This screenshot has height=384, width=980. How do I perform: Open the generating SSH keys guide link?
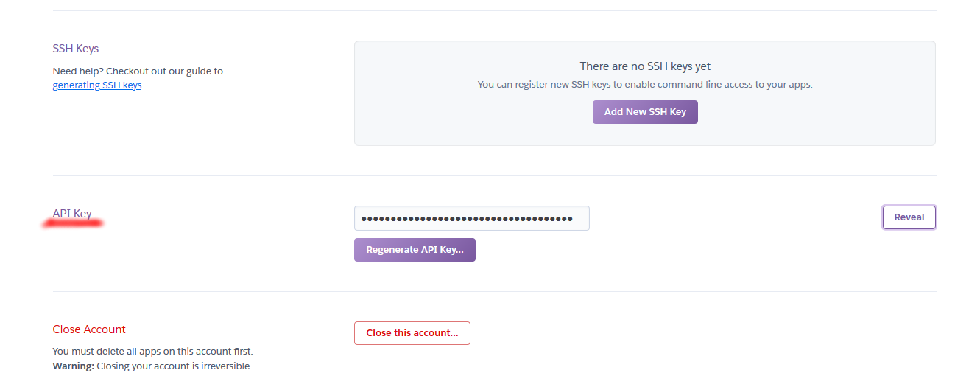click(96, 85)
